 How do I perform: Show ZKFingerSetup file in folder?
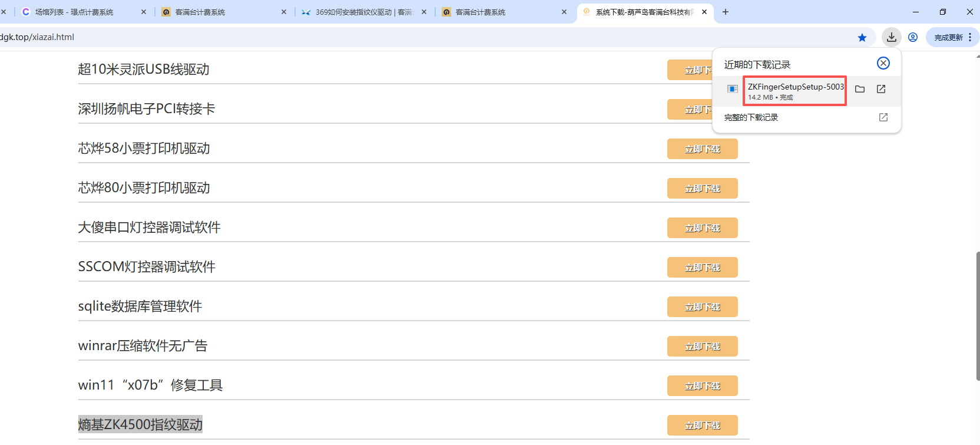(x=860, y=89)
